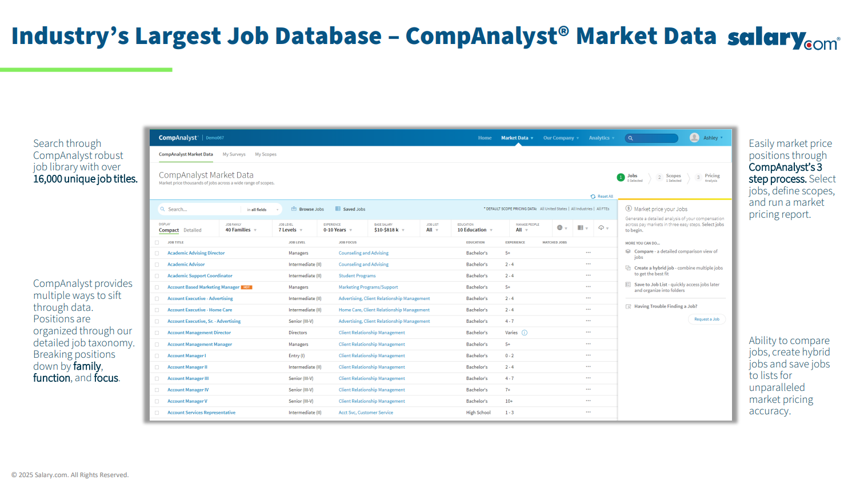Select the CompAnalyst Market Data tab
This screenshot has height=484, width=868.
(186, 154)
